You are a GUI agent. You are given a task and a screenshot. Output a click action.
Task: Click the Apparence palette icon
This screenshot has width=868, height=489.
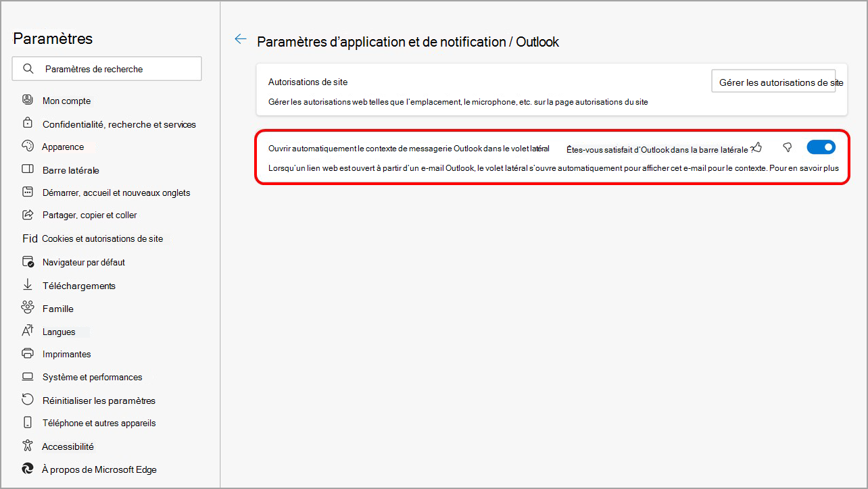point(28,147)
